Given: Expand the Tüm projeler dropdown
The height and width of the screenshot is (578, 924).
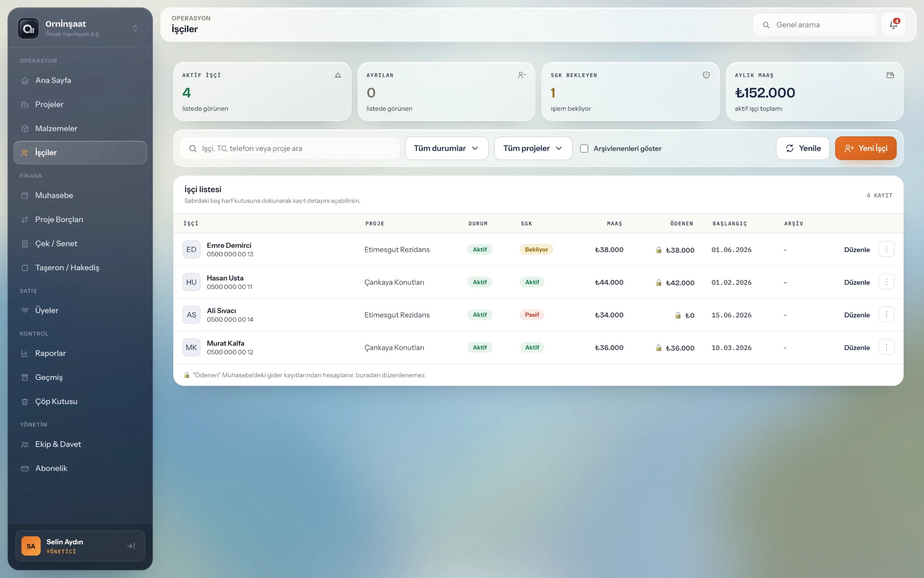Looking at the screenshot, I should click(x=533, y=148).
